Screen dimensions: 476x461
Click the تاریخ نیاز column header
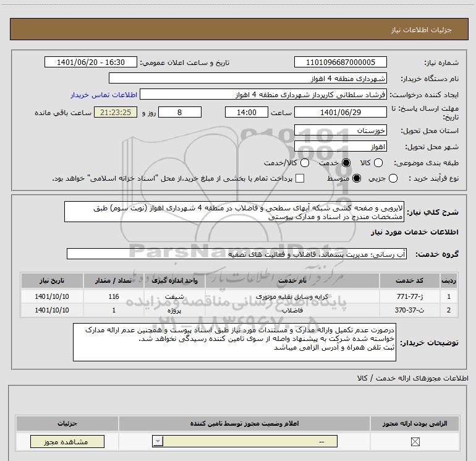click(x=52, y=280)
